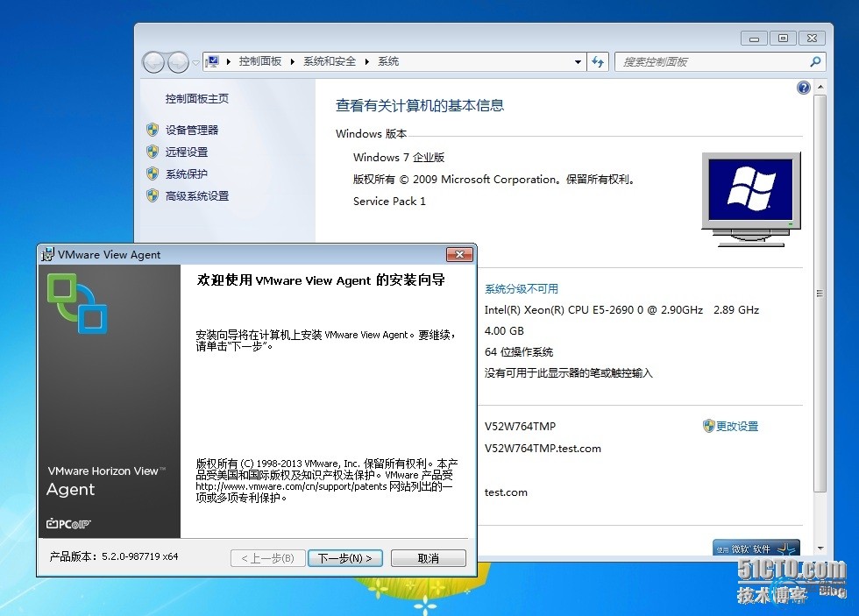The image size is (859, 616).
Task: Click the Microsoft copyright 2009 line
Action: click(493, 179)
